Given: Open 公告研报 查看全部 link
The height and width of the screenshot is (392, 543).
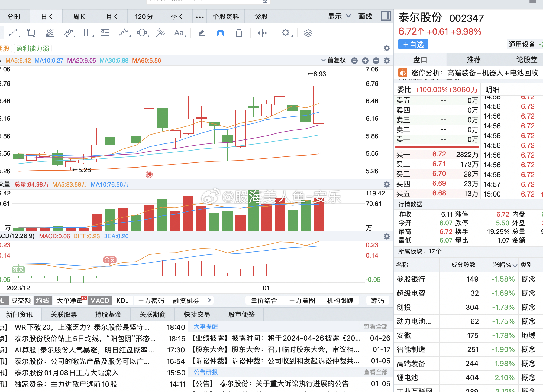Looking at the screenshot, I should pyautogui.click(x=375, y=372).
